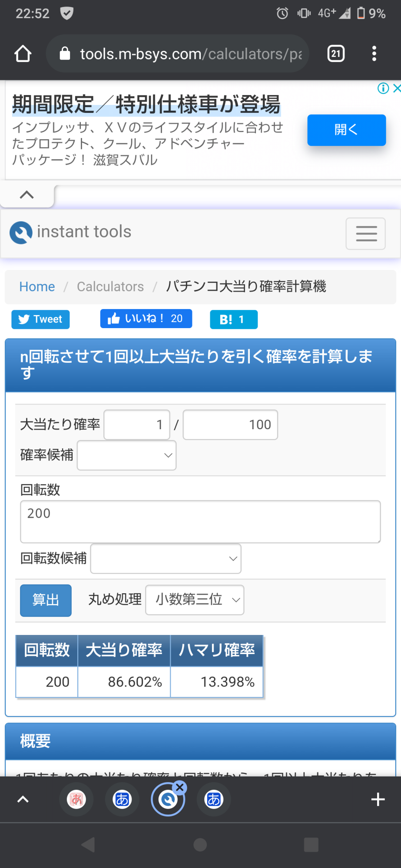Open the browser three-dot menu

pos(374,54)
